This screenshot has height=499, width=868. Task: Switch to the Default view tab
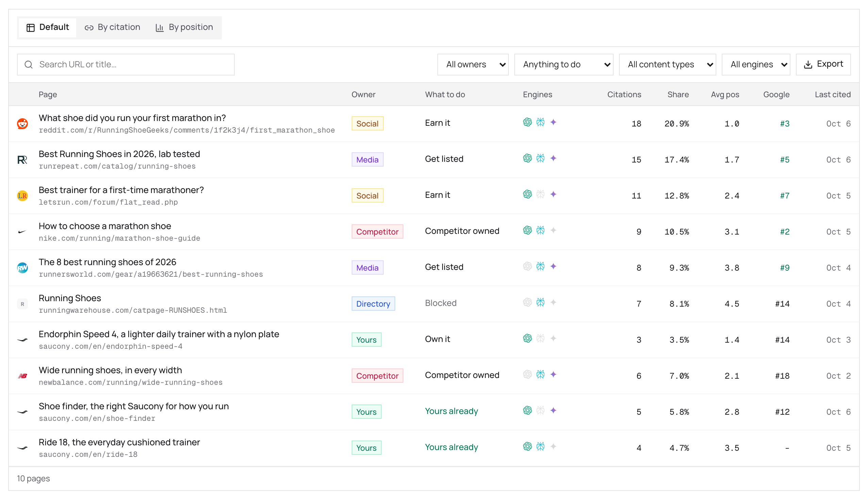tap(48, 28)
